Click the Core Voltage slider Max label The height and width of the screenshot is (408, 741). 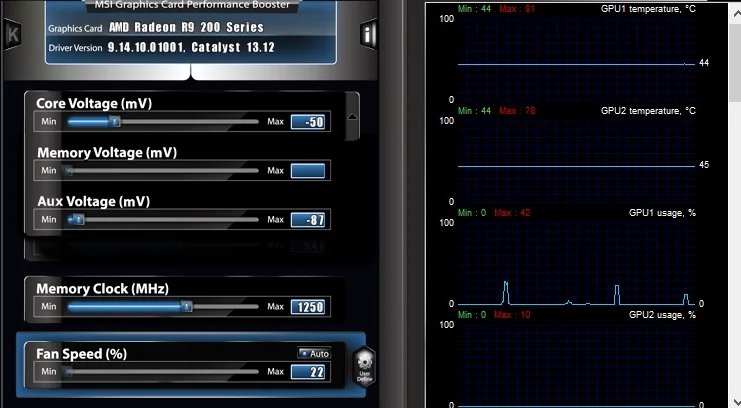(x=276, y=122)
